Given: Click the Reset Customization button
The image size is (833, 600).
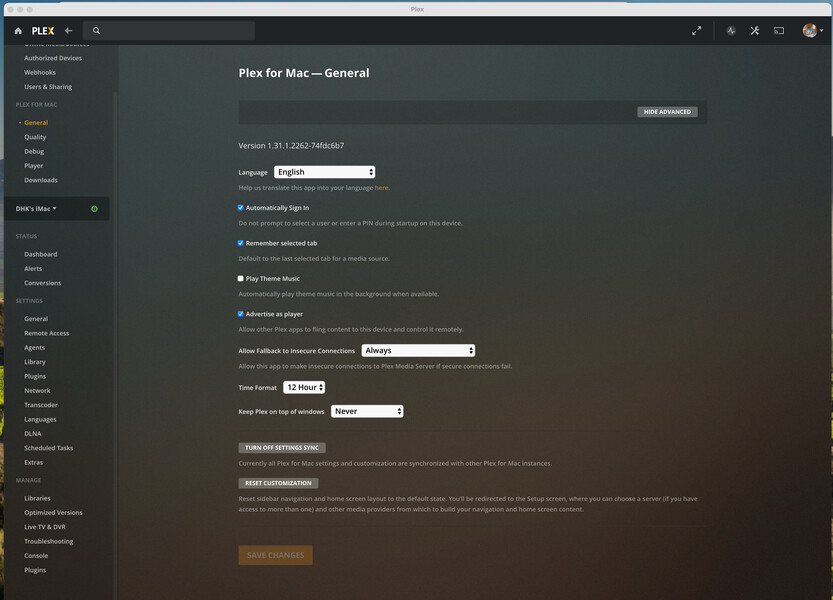Looking at the screenshot, I should (278, 483).
